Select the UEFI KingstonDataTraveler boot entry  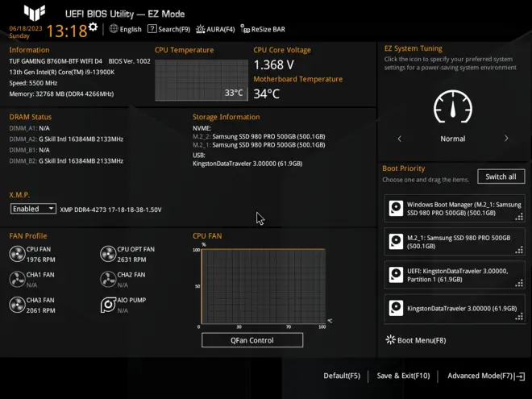coord(455,274)
